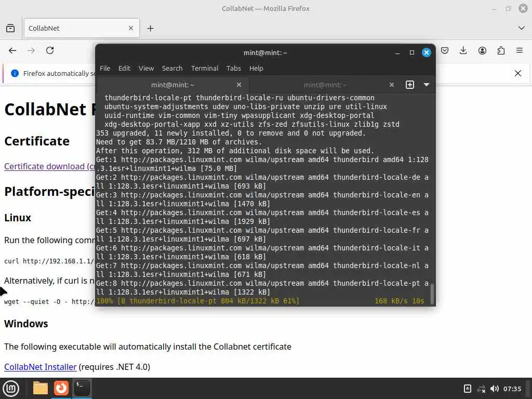Minimize the terminal window
Viewport: 532px width, 399px height.
pyautogui.click(x=397, y=53)
